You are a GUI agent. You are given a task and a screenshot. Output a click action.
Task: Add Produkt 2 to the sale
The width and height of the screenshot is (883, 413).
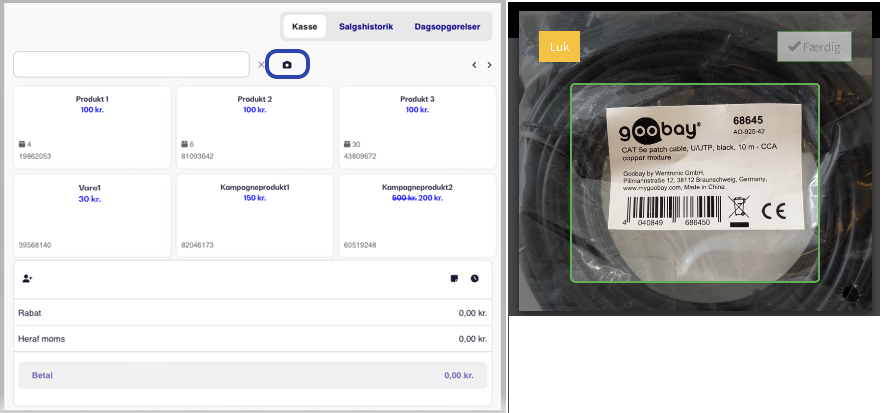(255, 127)
